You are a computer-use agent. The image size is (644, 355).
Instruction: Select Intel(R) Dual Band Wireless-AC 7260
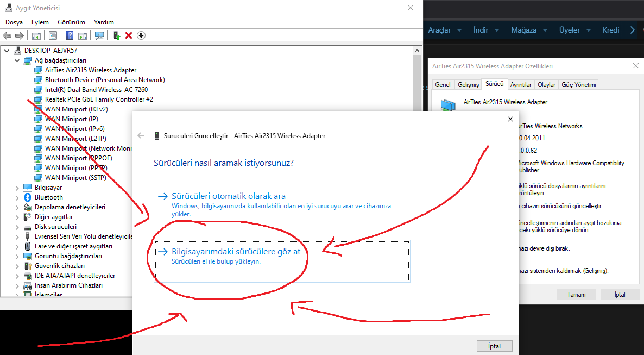pyautogui.click(x=96, y=90)
